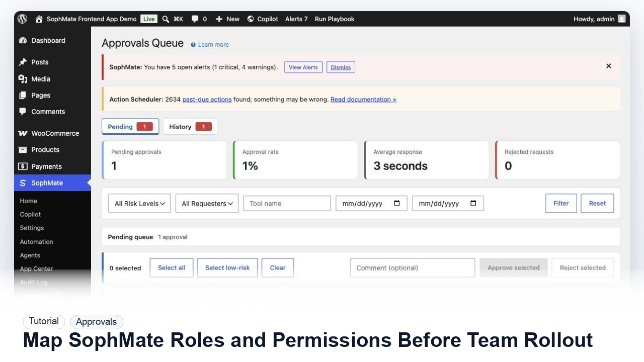Click the Approvals Queue heading
Screen dimensions: 644x362
142,43
